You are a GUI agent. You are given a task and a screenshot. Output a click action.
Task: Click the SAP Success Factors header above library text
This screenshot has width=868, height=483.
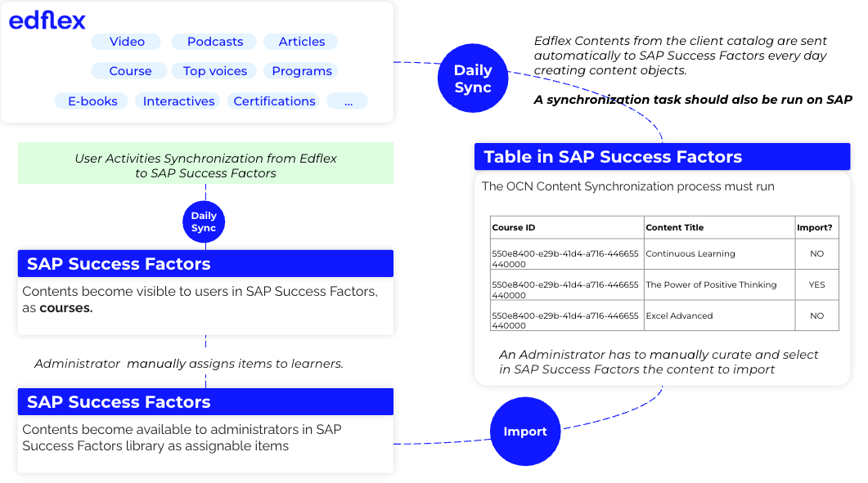pos(205,401)
